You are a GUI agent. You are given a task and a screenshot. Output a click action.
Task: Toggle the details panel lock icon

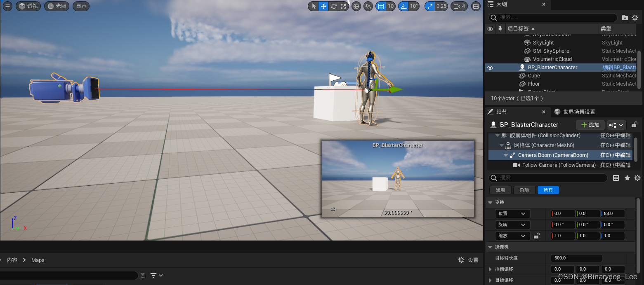click(635, 125)
